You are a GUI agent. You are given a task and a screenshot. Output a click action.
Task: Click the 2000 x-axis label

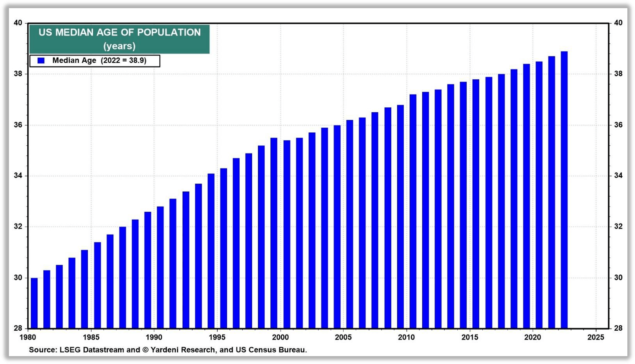(280, 337)
